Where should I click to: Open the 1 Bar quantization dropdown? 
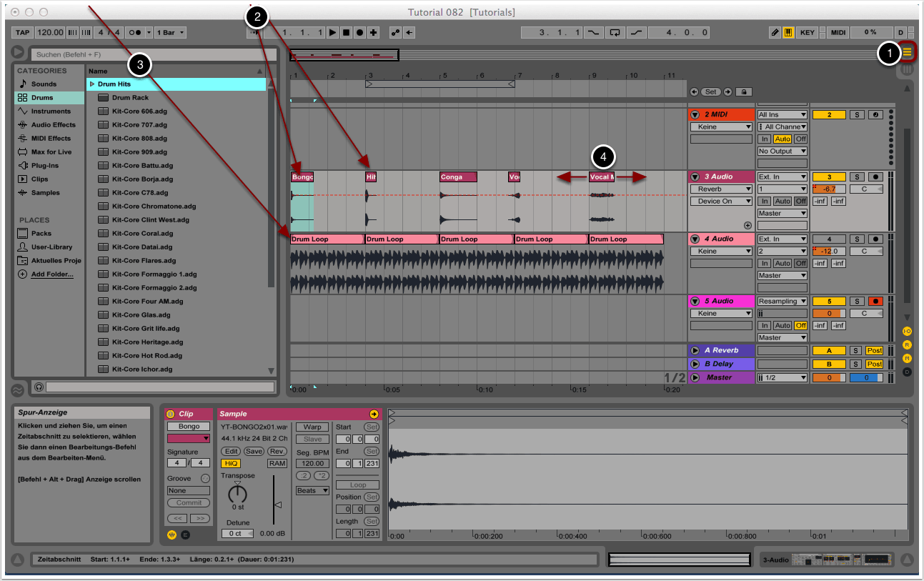pyautogui.click(x=172, y=33)
